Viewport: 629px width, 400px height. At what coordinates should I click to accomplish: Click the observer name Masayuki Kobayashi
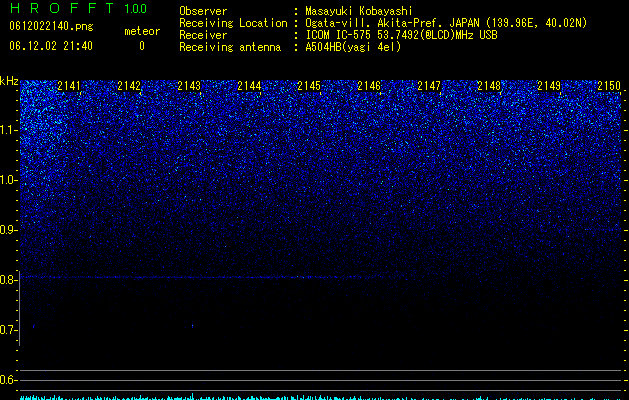click(359, 11)
